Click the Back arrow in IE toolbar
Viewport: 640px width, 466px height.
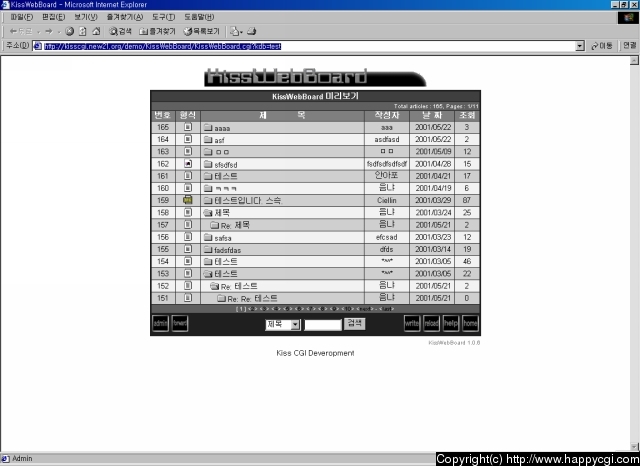tap(20, 31)
